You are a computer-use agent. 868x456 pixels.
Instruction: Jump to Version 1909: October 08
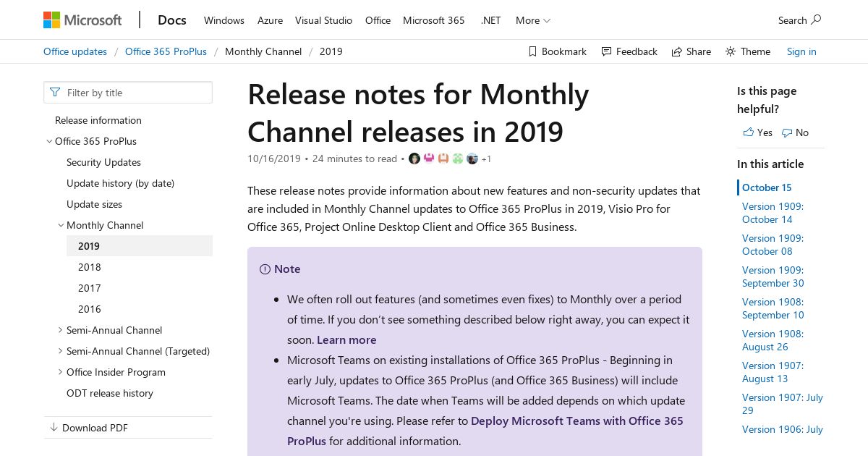(773, 245)
